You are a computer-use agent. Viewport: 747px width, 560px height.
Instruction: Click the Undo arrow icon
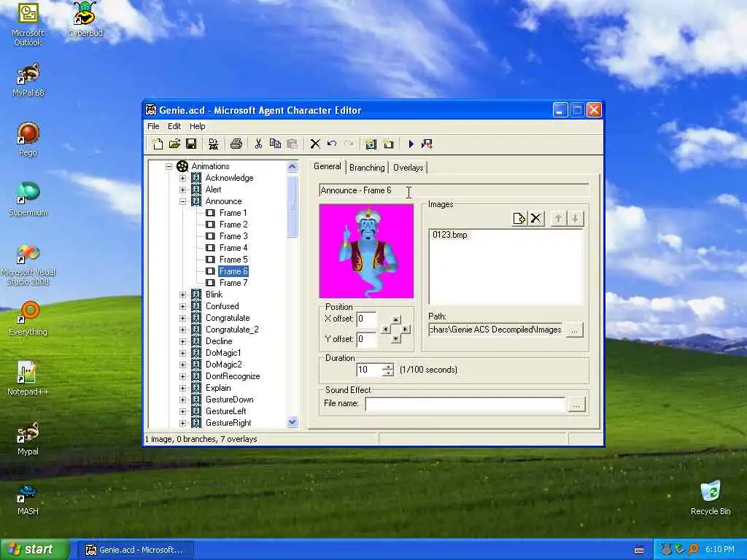332,144
